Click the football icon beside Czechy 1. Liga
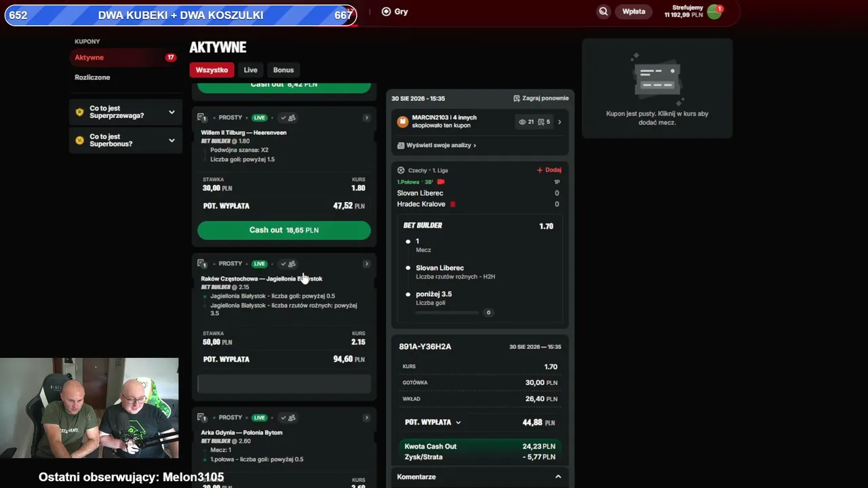 [x=401, y=171]
